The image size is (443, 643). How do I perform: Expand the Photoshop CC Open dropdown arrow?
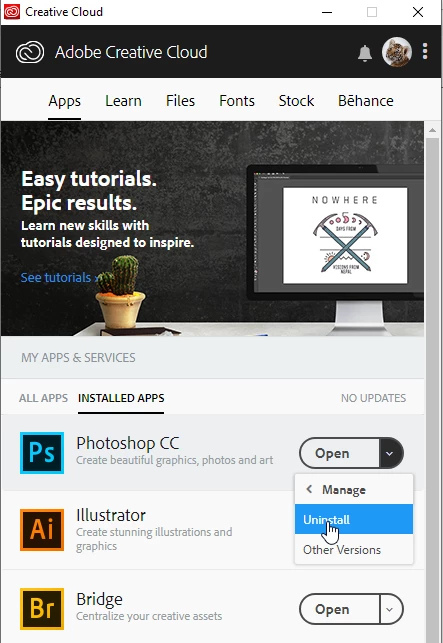pyautogui.click(x=390, y=453)
